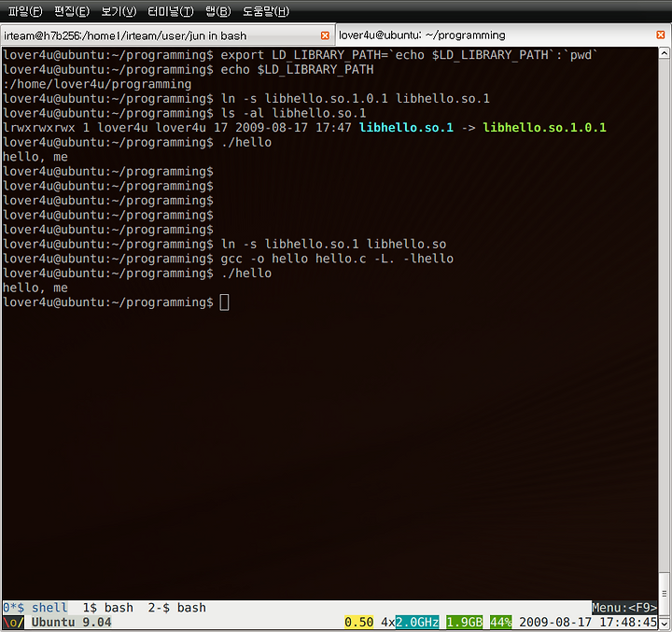
Task: Click the \o/ logo in status bar
Action: tap(13, 622)
